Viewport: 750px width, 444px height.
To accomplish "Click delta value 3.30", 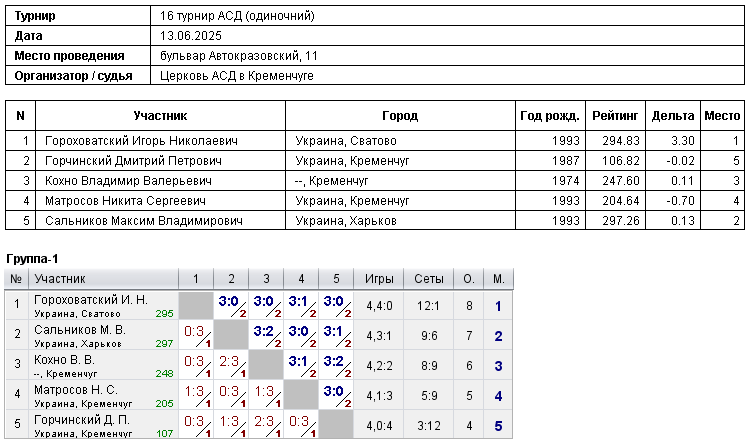I will pos(683,141).
